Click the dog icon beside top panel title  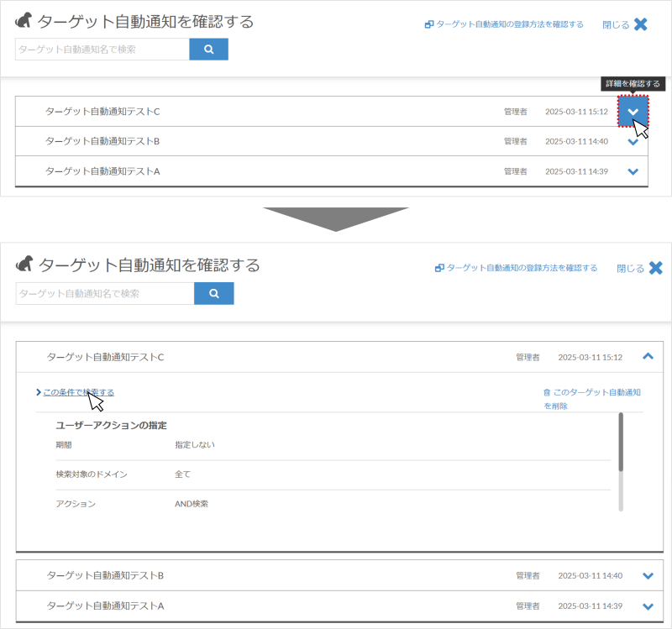tap(24, 19)
